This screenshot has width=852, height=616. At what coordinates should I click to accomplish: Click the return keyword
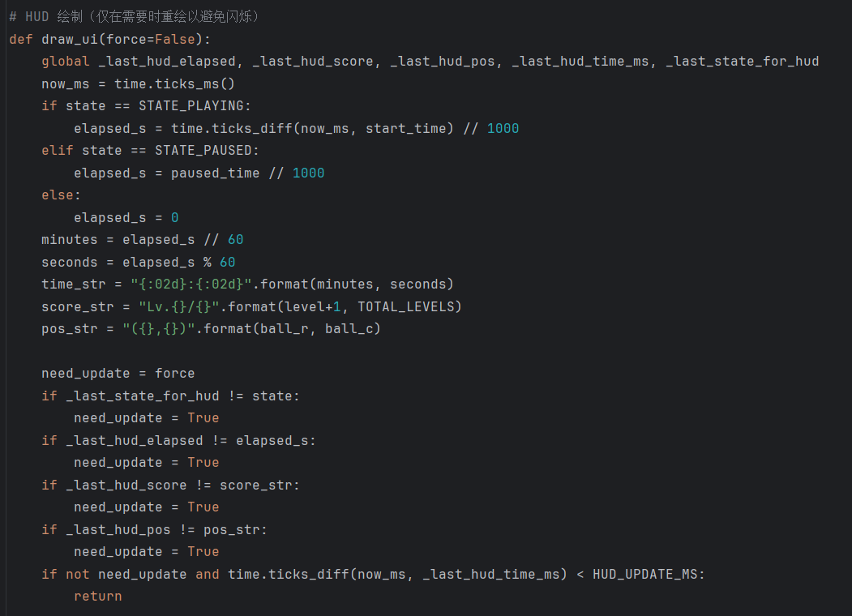click(x=98, y=597)
